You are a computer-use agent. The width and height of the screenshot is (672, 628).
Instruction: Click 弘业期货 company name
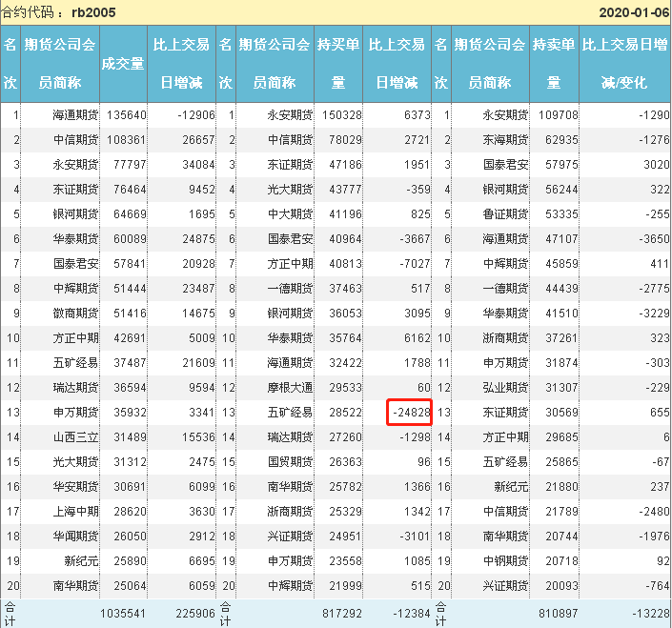click(506, 388)
